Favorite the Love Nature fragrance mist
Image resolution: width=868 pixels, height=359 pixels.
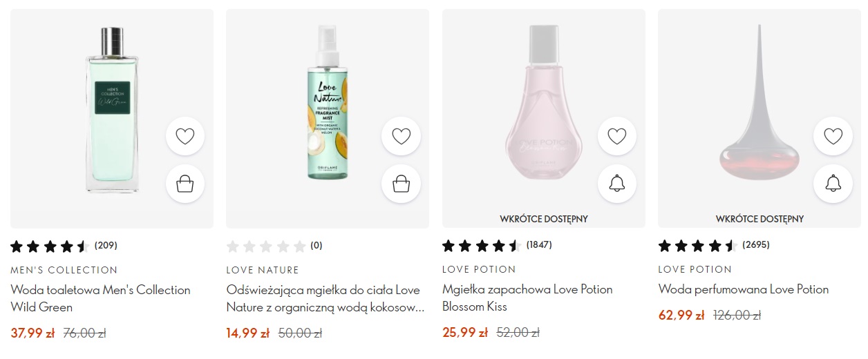point(401,136)
